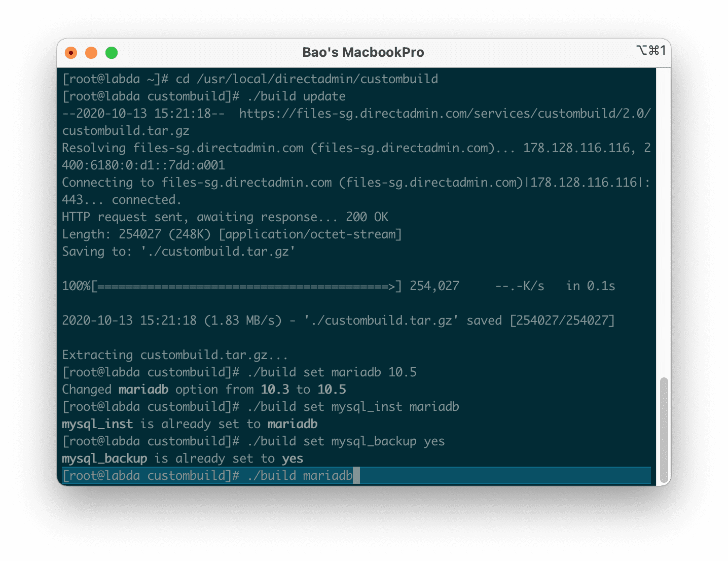Click the highlighted block cursor
Image resolution: width=728 pixels, height=561 pixels.
[356, 476]
